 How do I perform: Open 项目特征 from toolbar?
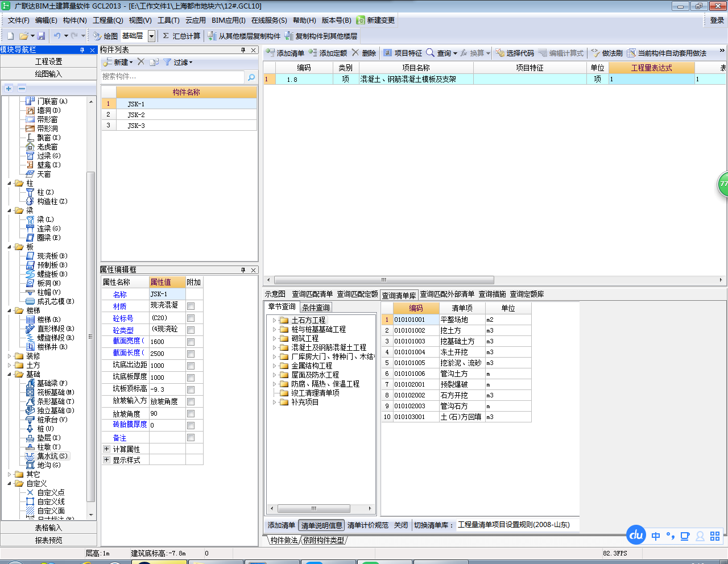pyautogui.click(x=403, y=53)
